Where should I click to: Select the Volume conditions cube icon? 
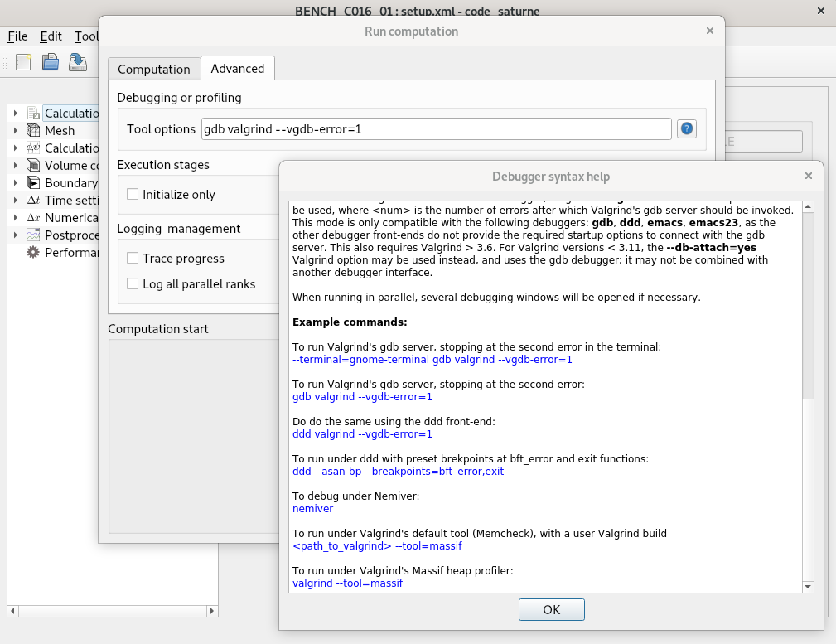pyautogui.click(x=31, y=165)
